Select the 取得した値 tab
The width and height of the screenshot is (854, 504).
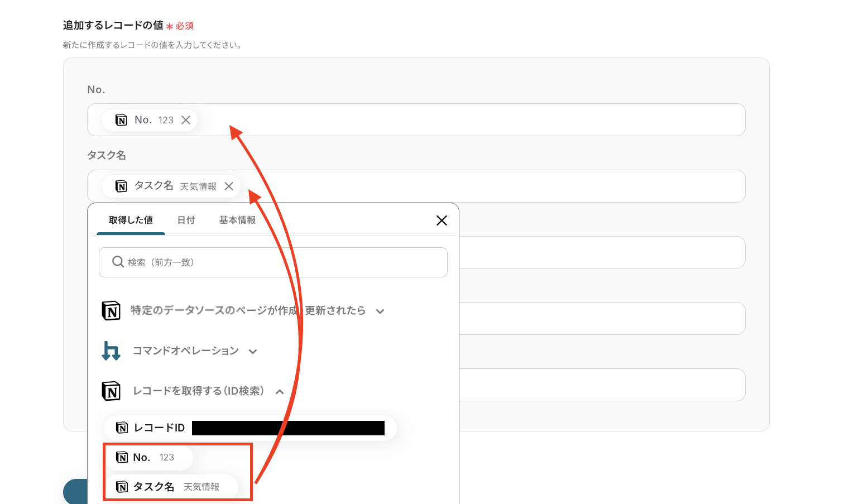point(131,220)
